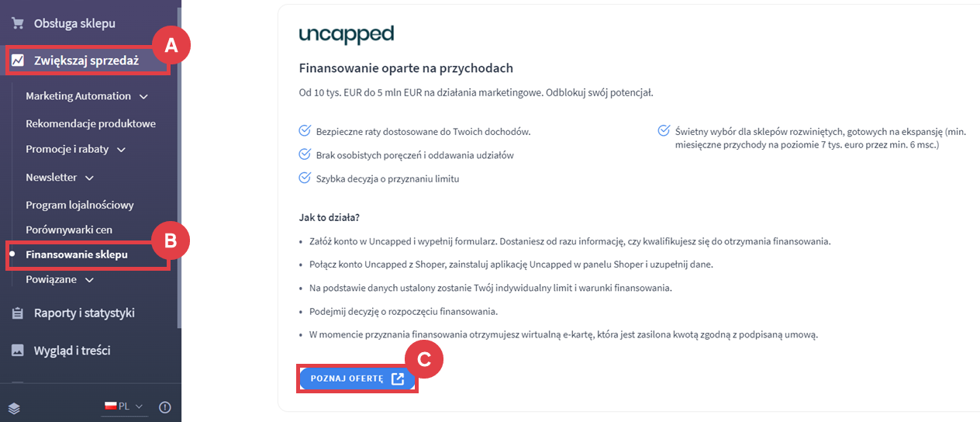
Task: Click the shopping cart icon for Obsługa sklepu
Action: pos(18,23)
